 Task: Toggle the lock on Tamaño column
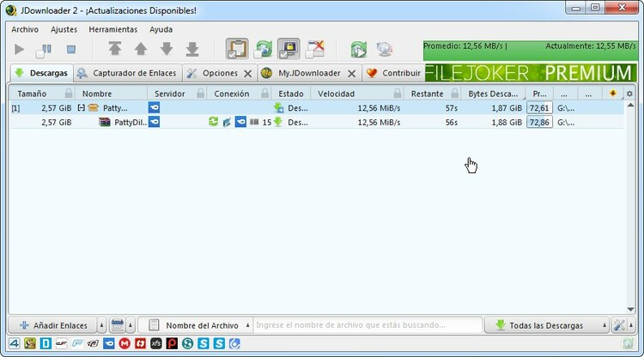[x=69, y=94]
